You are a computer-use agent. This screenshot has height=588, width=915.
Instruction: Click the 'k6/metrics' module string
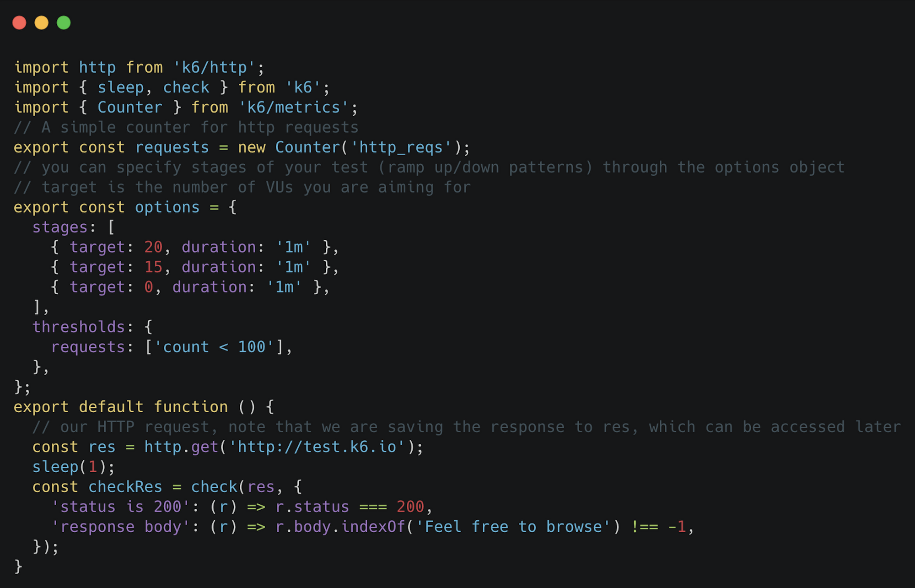(293, 108)
